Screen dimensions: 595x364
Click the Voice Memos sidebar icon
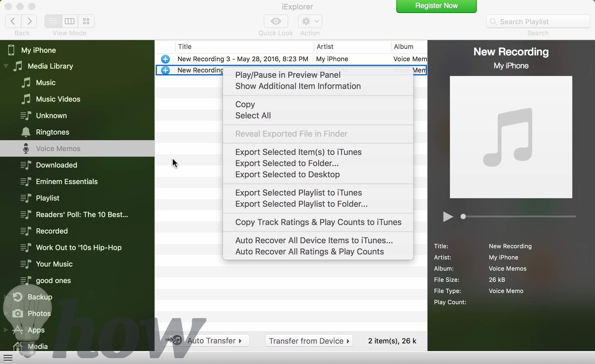(x=25, y=149)
